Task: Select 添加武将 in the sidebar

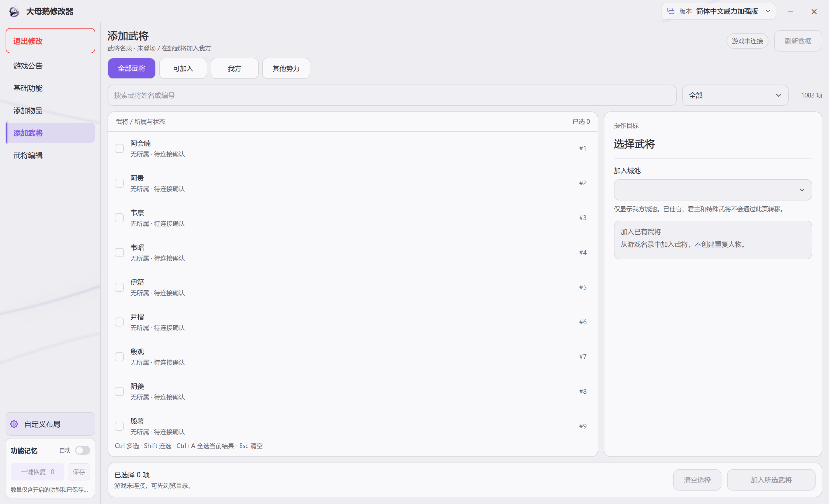Action: [50, 133]
